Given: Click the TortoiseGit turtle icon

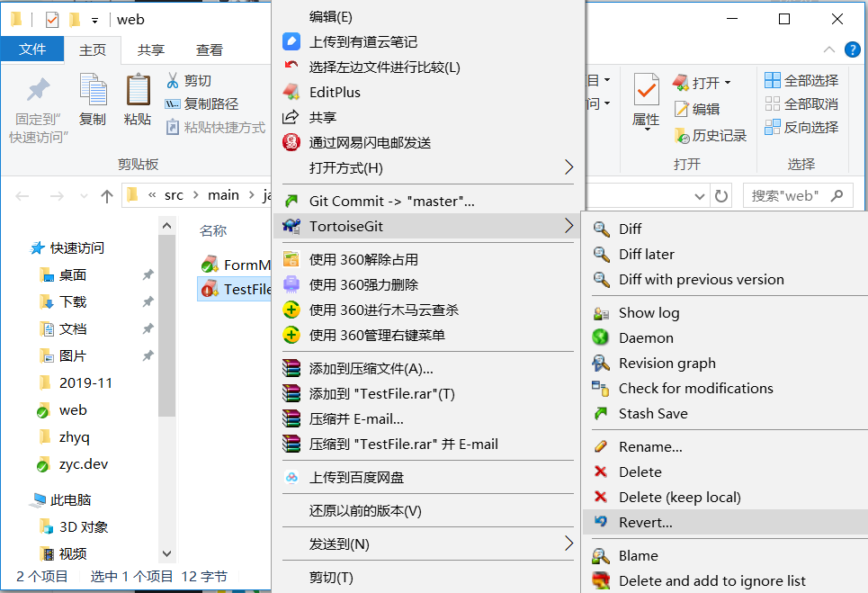Looking at the screenshot, I should 291,226.
